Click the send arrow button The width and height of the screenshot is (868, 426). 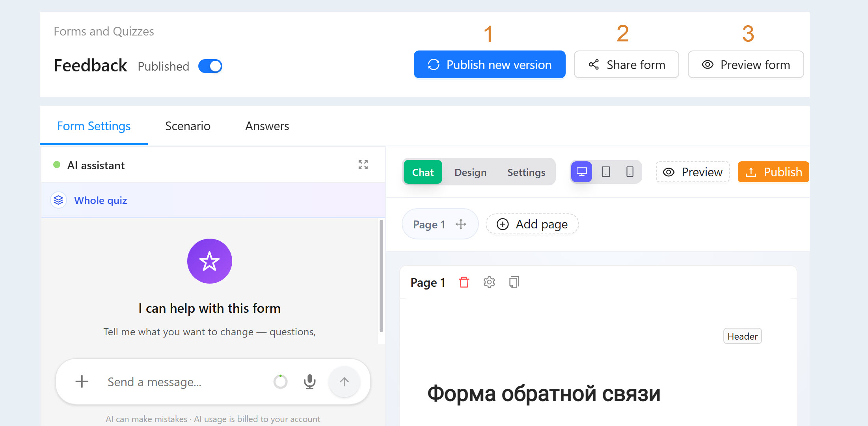tap(344, 381)
